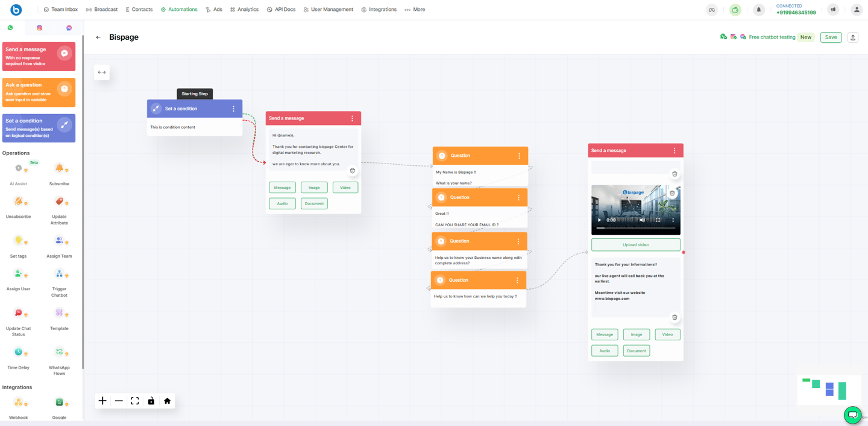868x426 pixels.
Task: Open the Integrations menu item
Action: pos(379,10)
